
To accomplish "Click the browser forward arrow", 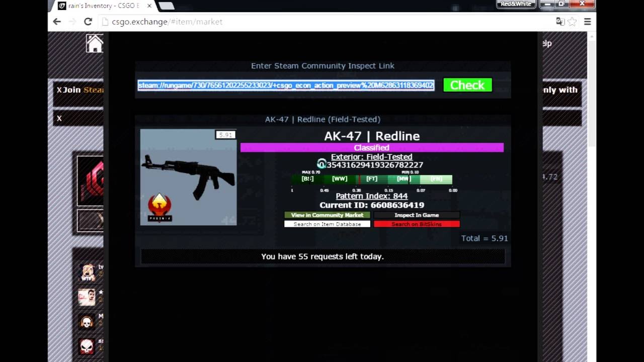I will pos(72,22).
